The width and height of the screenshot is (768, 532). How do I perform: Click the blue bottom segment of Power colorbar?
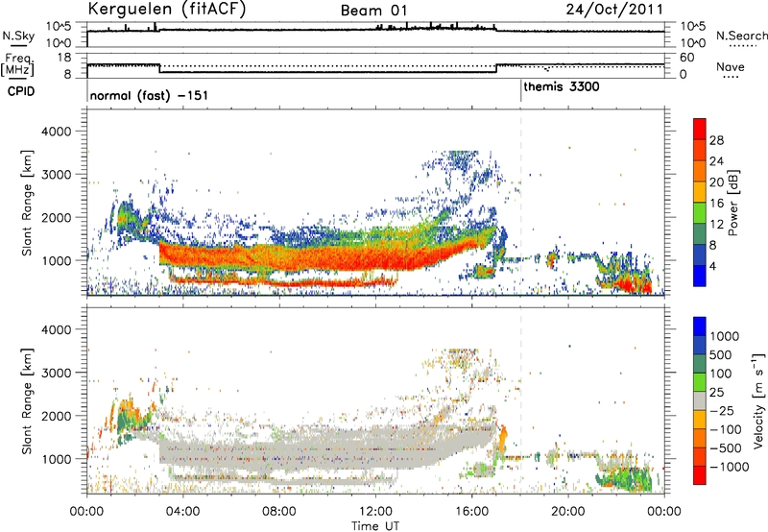pyautogui.click(x=700, y=276)
